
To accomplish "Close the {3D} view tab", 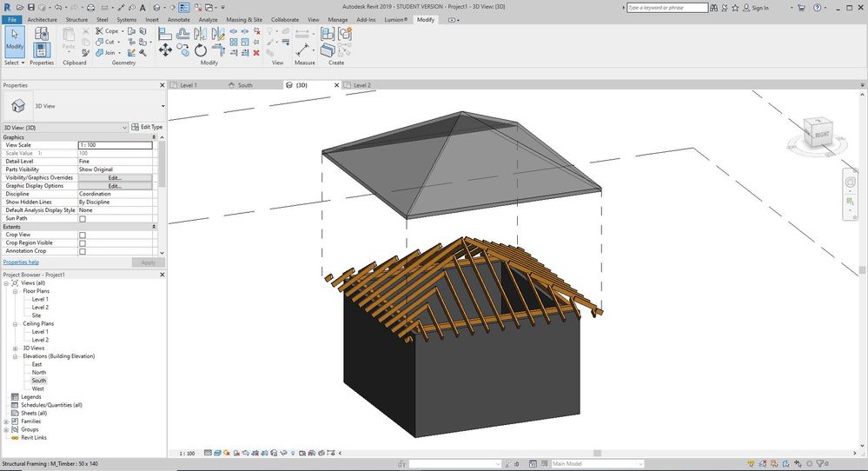I will pos(336,85).
